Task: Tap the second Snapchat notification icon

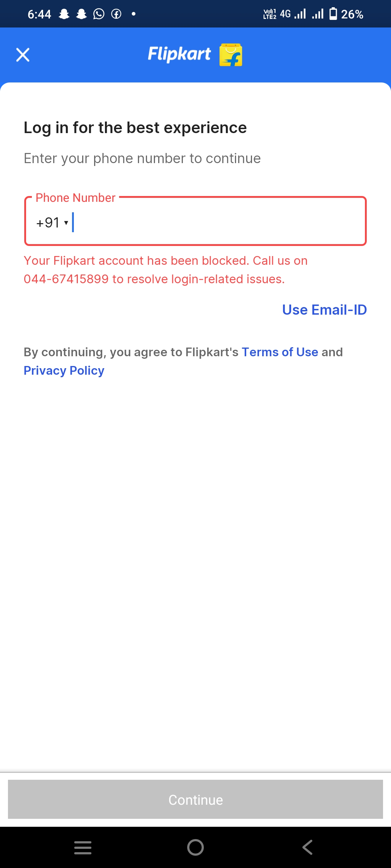Action: (81, 14)
